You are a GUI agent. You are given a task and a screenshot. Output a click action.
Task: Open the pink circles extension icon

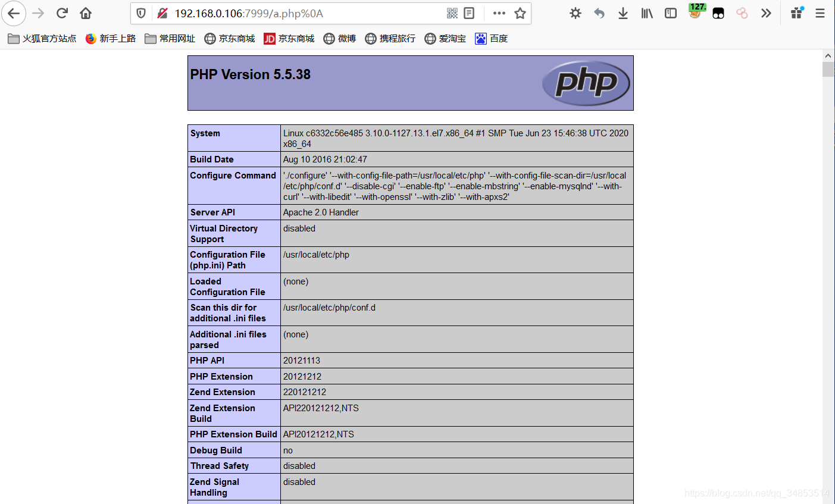tap(742, 13)
